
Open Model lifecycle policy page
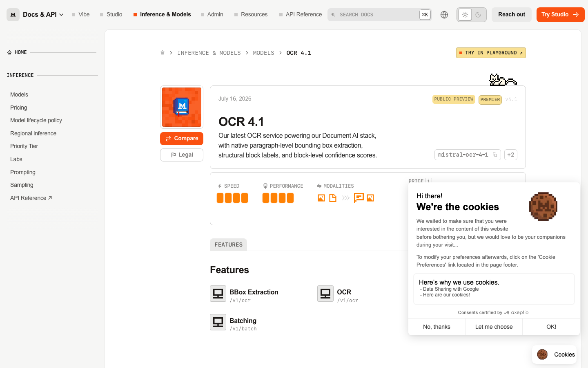click(x=36, y=120)
